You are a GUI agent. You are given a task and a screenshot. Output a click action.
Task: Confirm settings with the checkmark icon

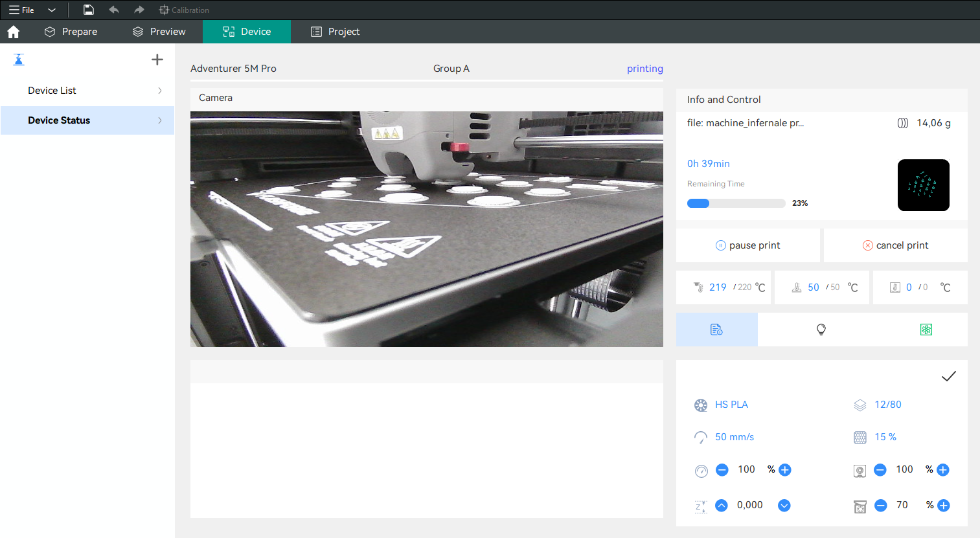point(949,376)
